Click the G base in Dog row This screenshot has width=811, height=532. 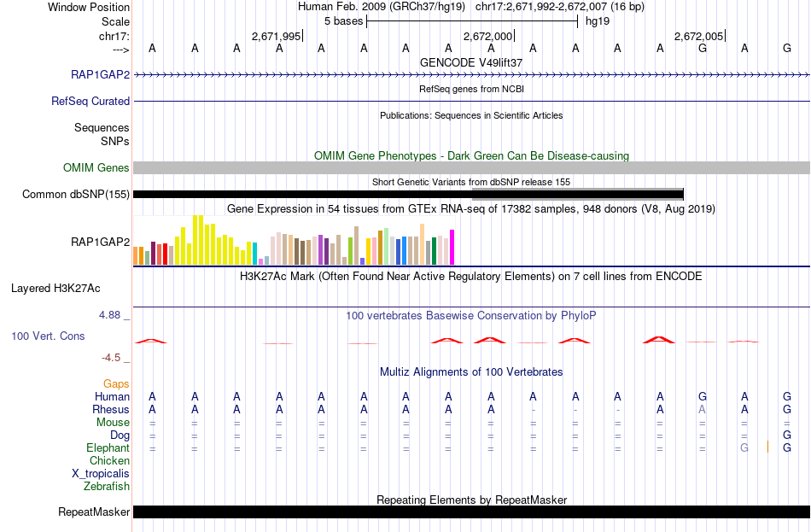[x=787, y=435]
